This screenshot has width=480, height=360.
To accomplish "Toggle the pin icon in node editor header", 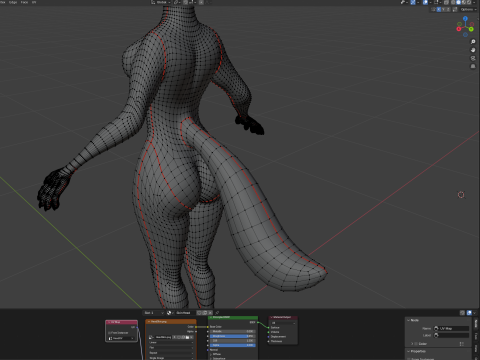I will tap(217, 313).
